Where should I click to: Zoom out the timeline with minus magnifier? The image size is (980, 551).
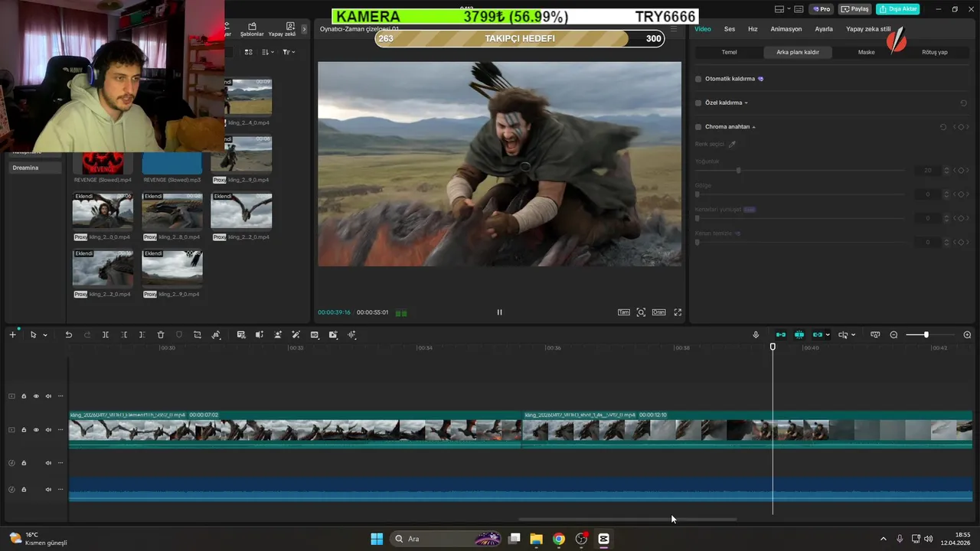coord(893,334)
